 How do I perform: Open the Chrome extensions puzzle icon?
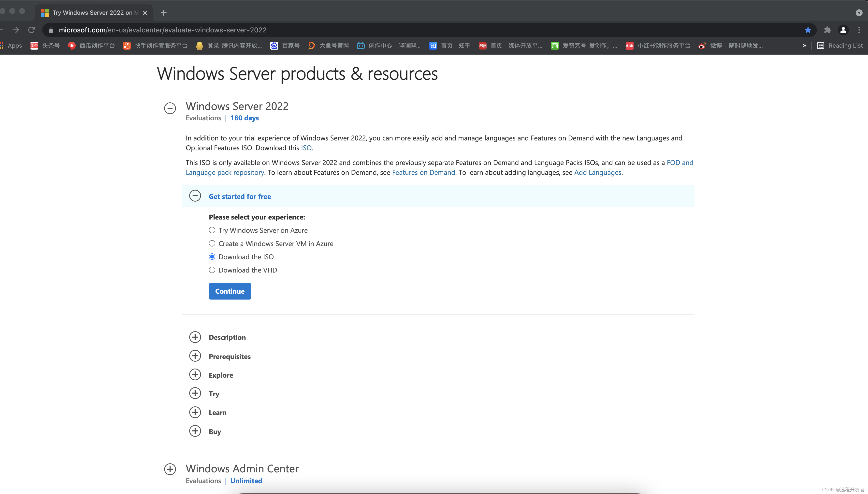pyautogui.click(x=827, y=30)
